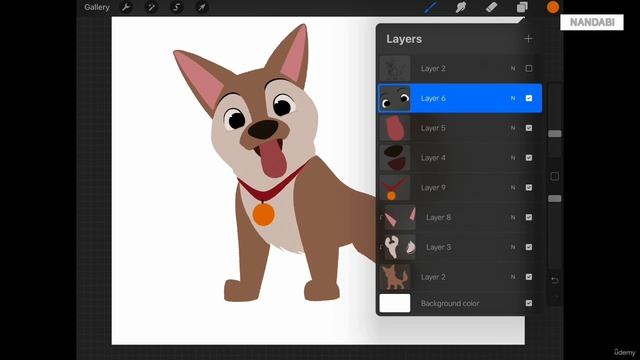The width and height of the screenshot is (640, 360).
Task: Open the Adjustments magic wand menu
Action: [151, 7]
